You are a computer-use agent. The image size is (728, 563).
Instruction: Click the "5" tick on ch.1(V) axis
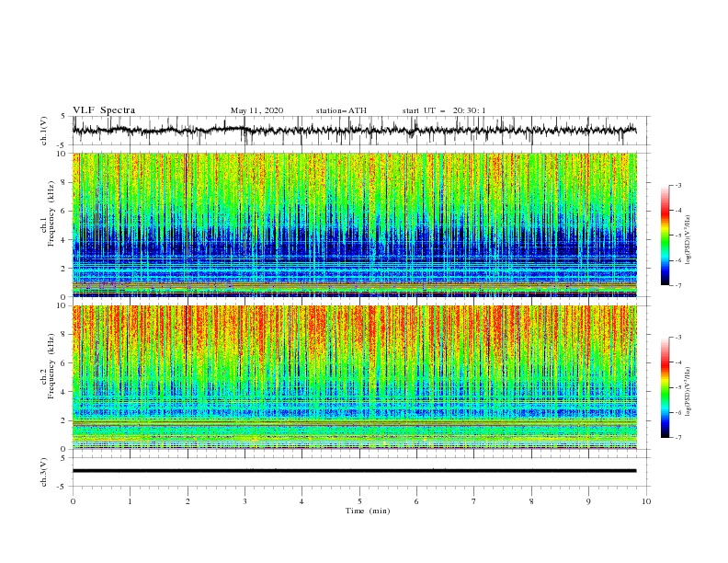pyautogui.click(x=63, y=117)
